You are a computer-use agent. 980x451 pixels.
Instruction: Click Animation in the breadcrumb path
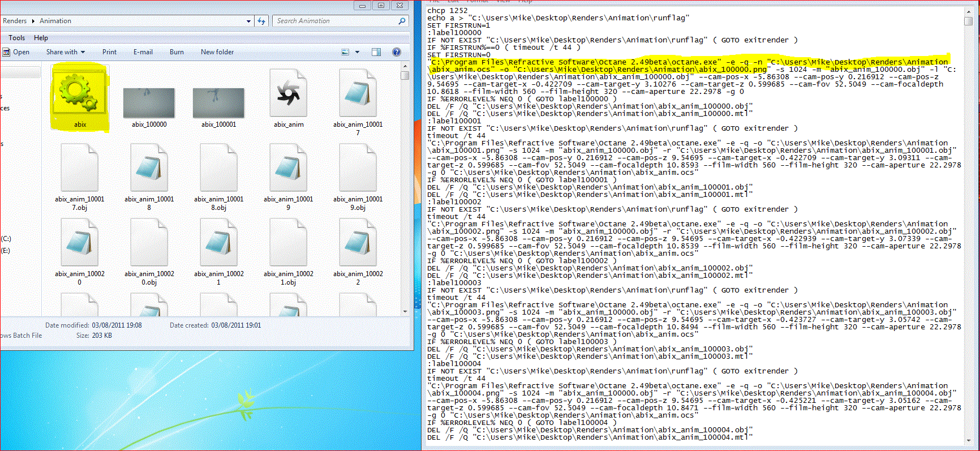point(55,21)
